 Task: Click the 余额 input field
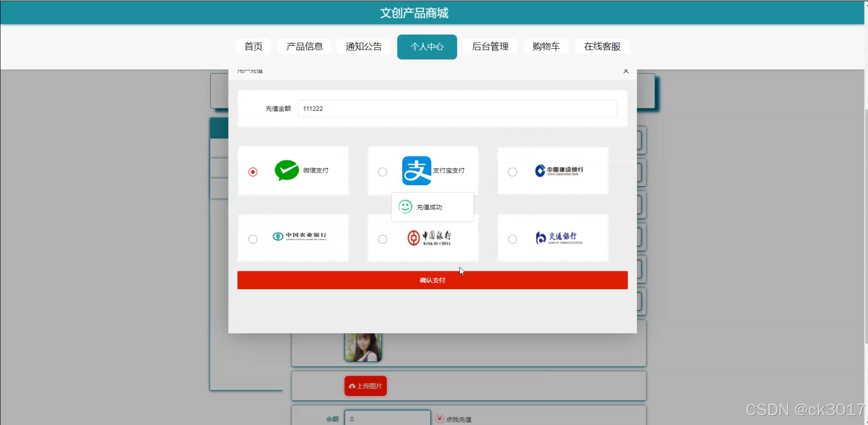(x=387, y=418)
